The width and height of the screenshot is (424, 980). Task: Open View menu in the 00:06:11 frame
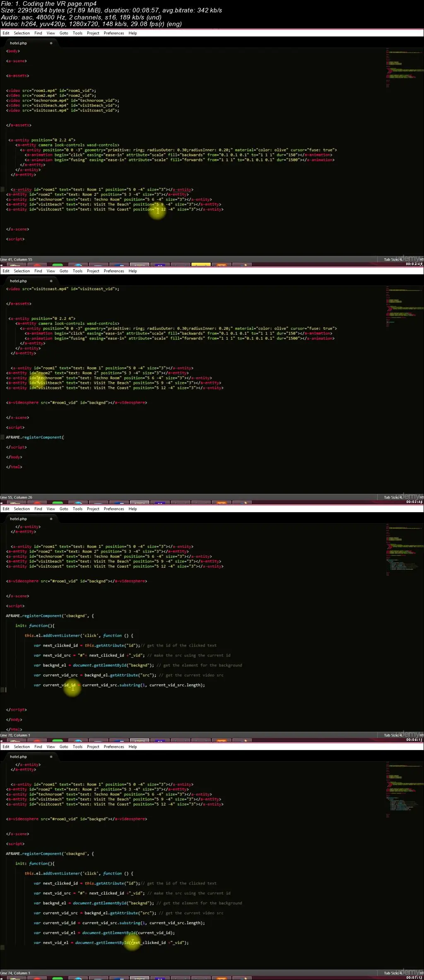coord(51,509)
